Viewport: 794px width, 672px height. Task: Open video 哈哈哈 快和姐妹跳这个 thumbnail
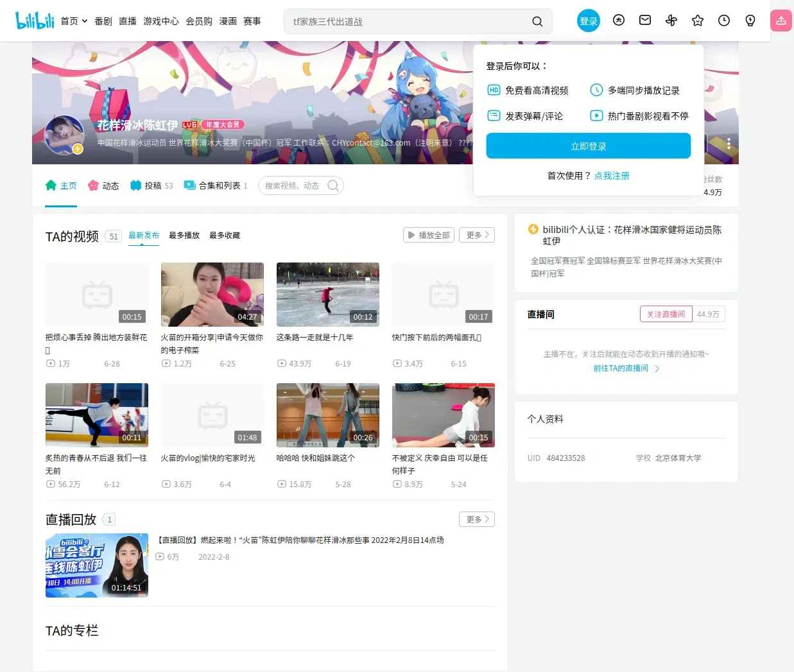coord(328,415)
